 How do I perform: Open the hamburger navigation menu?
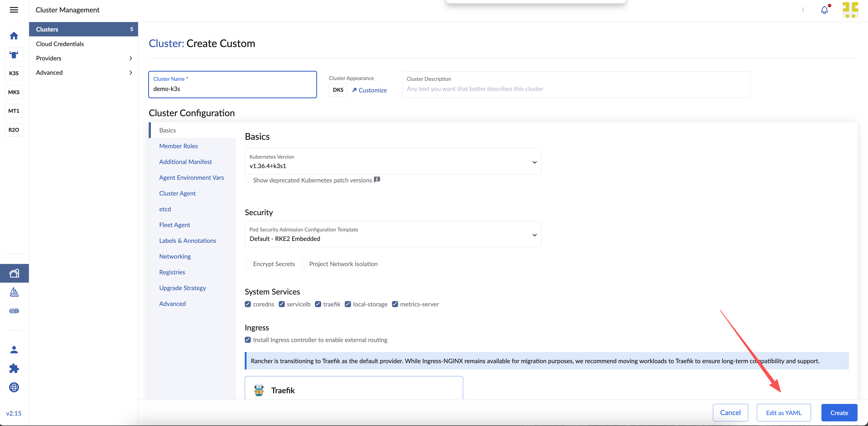(x=14, y=10)
